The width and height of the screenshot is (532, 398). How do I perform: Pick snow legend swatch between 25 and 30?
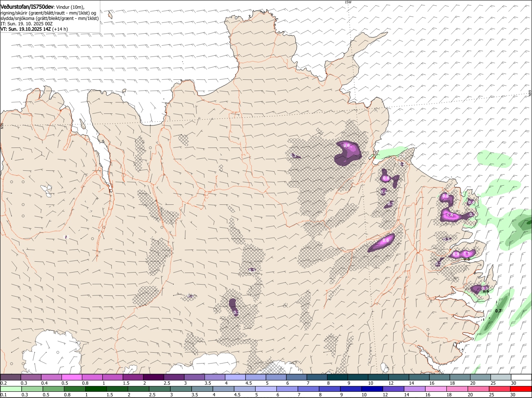[501, 377]
